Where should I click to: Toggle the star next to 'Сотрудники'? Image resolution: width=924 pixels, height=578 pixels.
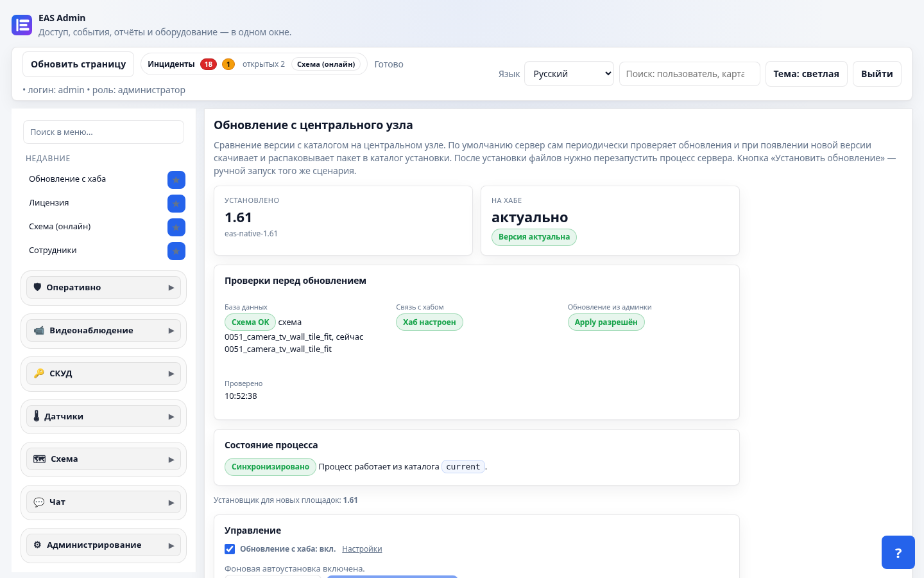pyautogui.click(x=176, y=251)
